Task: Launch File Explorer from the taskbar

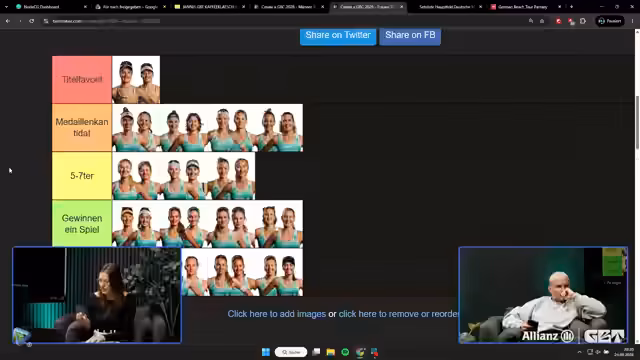Action: point(331,352)
